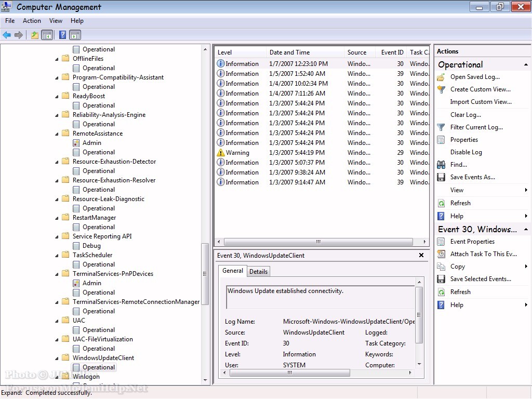The width and height of the screenshot is (532, 399).
Task: Click the Save Selected Events floppy icon
Action: 441,279
